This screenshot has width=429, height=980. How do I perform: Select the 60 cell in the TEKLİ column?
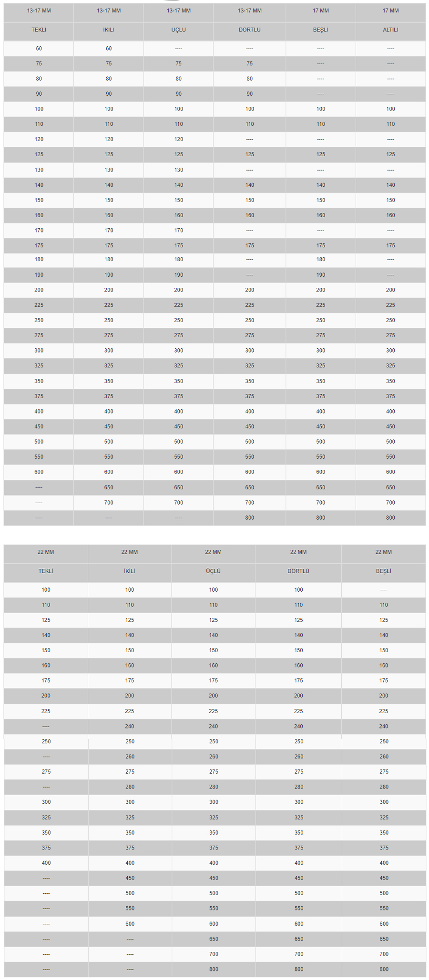[x=39, y=49]
